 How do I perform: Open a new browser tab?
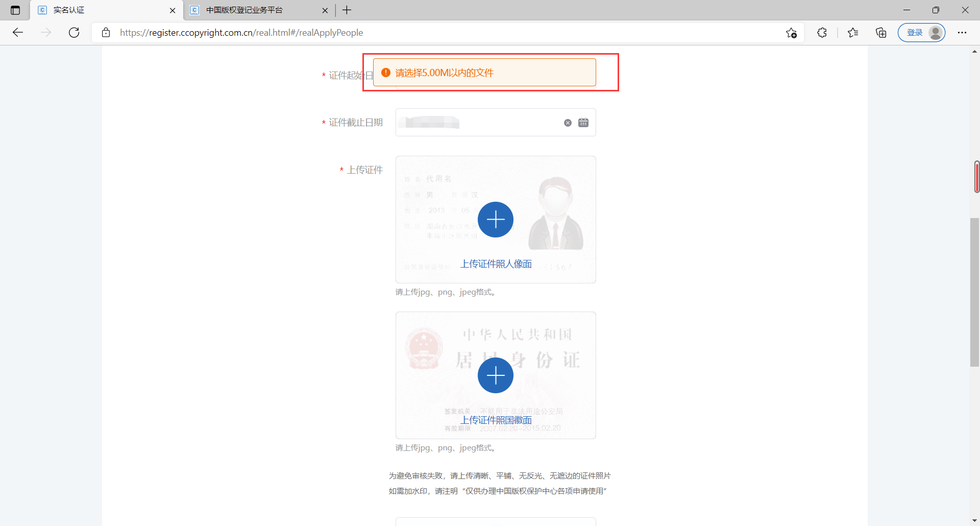(348, 10)
